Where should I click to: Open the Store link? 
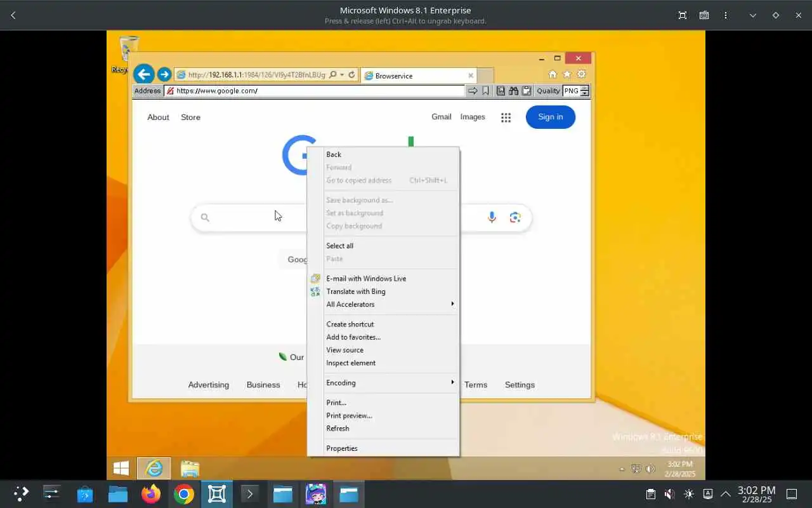point(190,117)
